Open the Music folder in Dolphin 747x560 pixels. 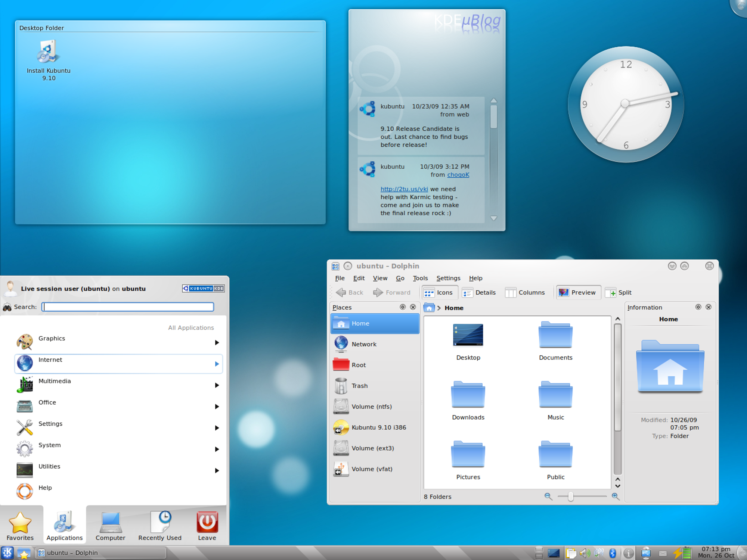tap(555, 401)
